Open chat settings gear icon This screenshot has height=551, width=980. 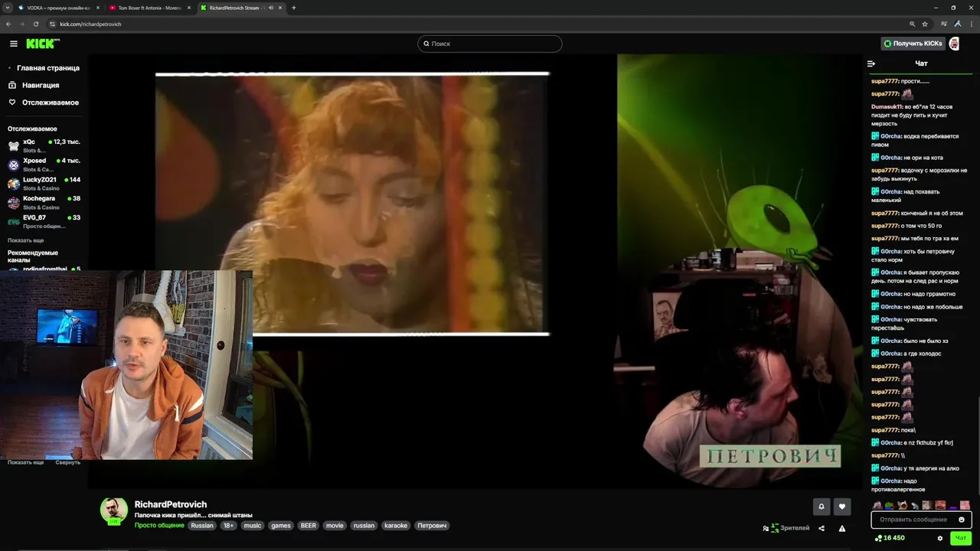(x=940, y=538)
